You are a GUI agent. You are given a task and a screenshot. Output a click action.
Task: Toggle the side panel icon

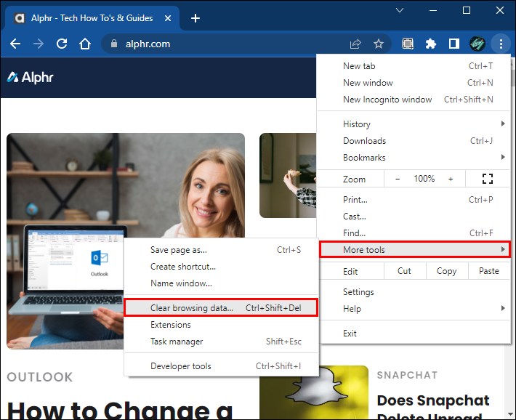[x=453, y=44]
